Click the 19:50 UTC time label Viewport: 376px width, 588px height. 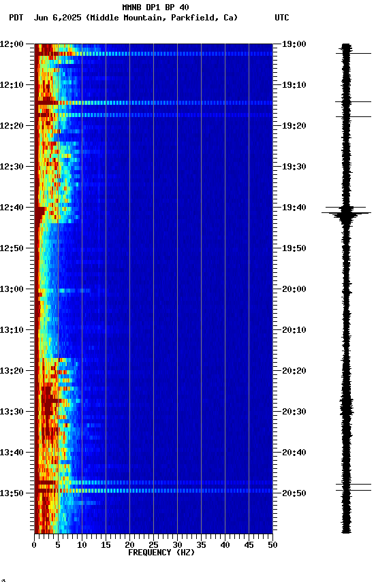294,248
